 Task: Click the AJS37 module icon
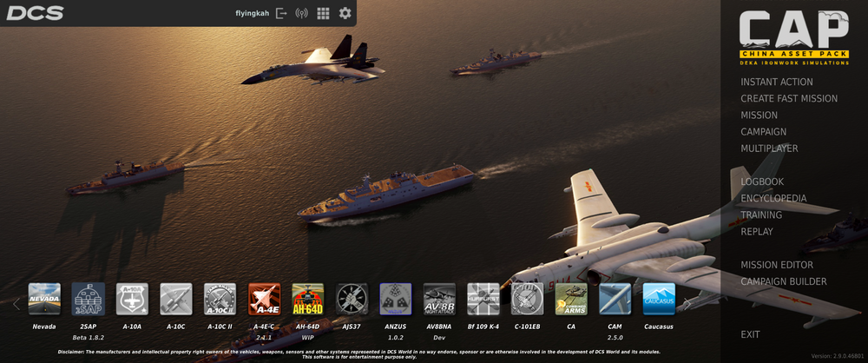click(352, 300)
